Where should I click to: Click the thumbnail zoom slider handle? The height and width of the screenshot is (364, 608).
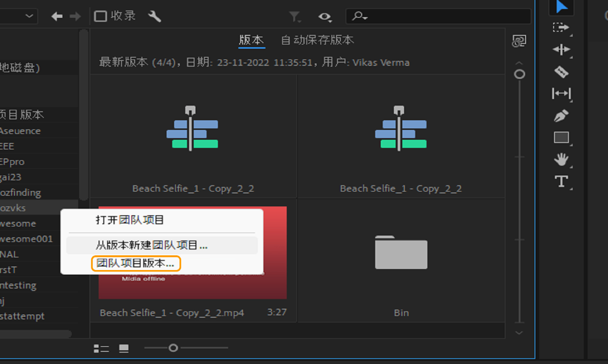point(173,348)
